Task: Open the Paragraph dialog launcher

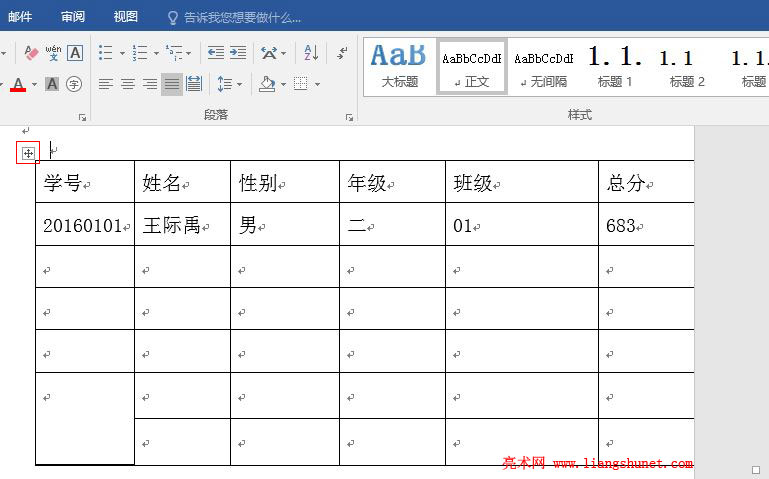Action: coord(349,117)
